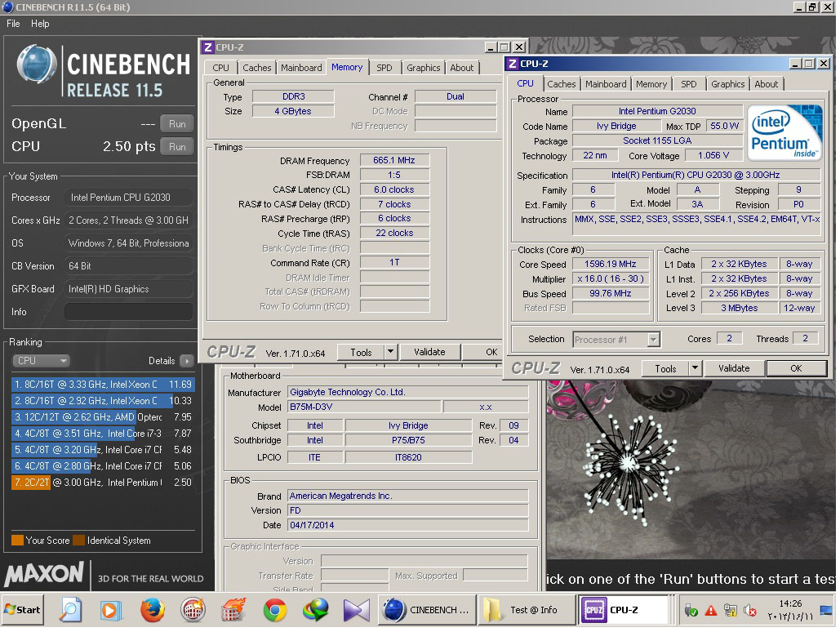Viewport: 840px width, 632px height.
Task: Open the Cinebench Help menu
Action: tap(40, 24)
